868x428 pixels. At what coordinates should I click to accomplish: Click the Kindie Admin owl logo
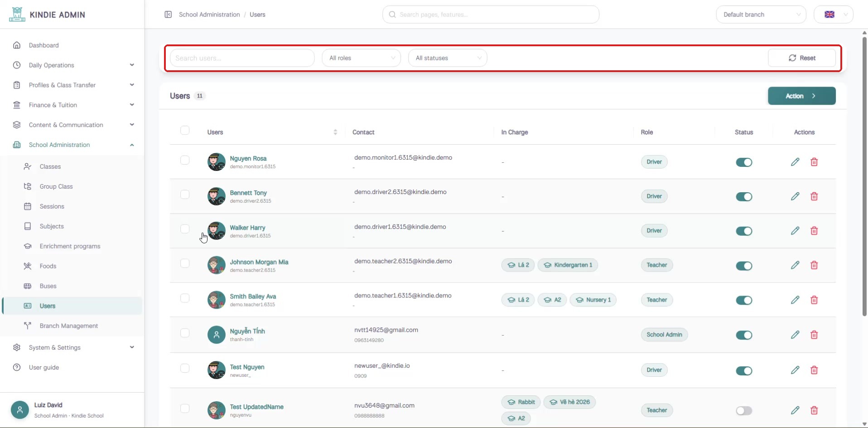click(17, 15)
